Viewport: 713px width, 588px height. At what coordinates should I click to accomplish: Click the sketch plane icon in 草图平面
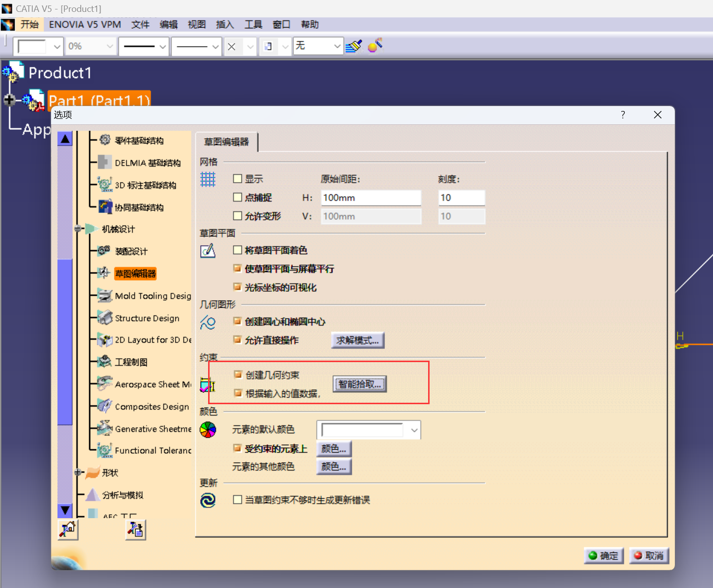point(208,251)
